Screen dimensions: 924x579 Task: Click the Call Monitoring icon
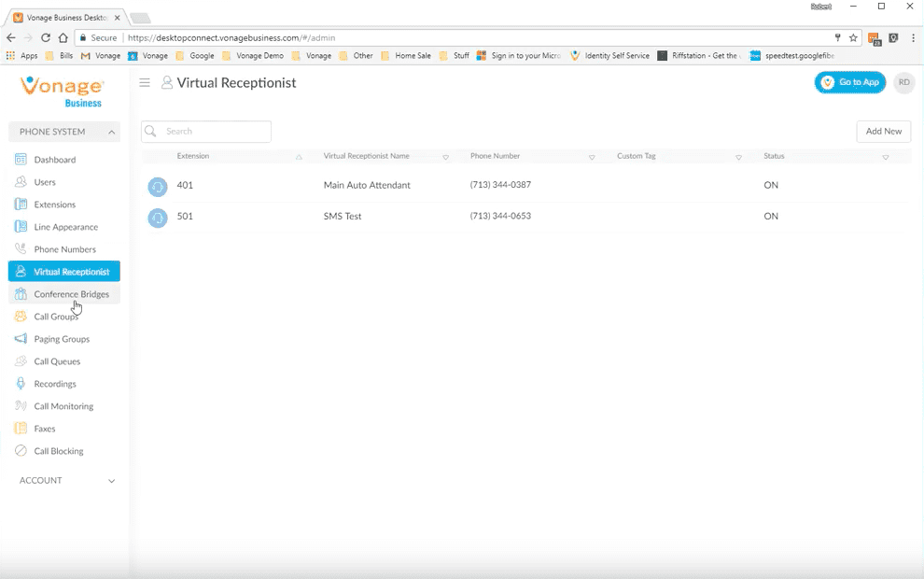21,405
